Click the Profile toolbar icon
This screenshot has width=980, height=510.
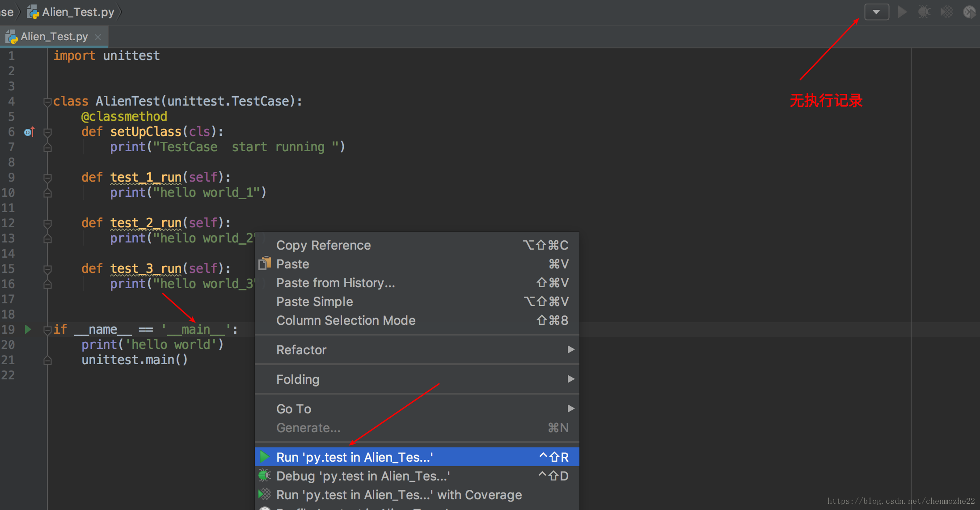click(969, 12)
